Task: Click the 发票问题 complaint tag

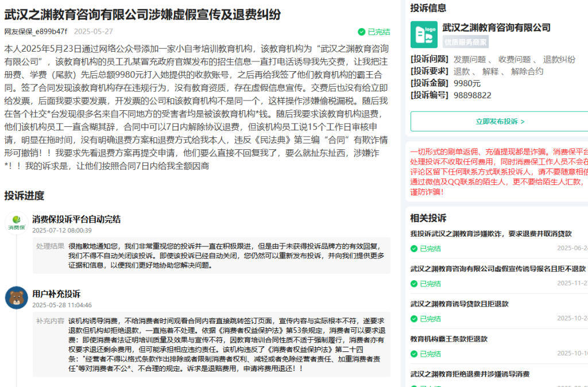Action: pos(470,59)
